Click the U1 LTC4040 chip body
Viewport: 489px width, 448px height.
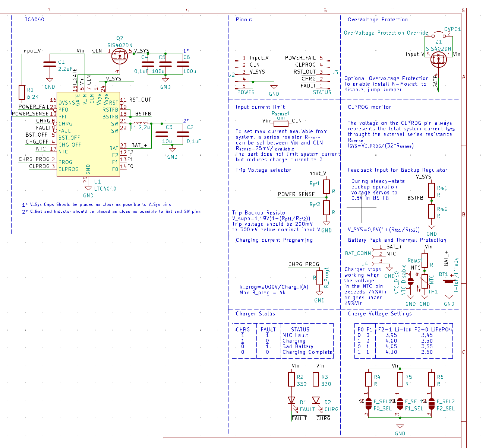pyautogui.click(x=88, y=134)
